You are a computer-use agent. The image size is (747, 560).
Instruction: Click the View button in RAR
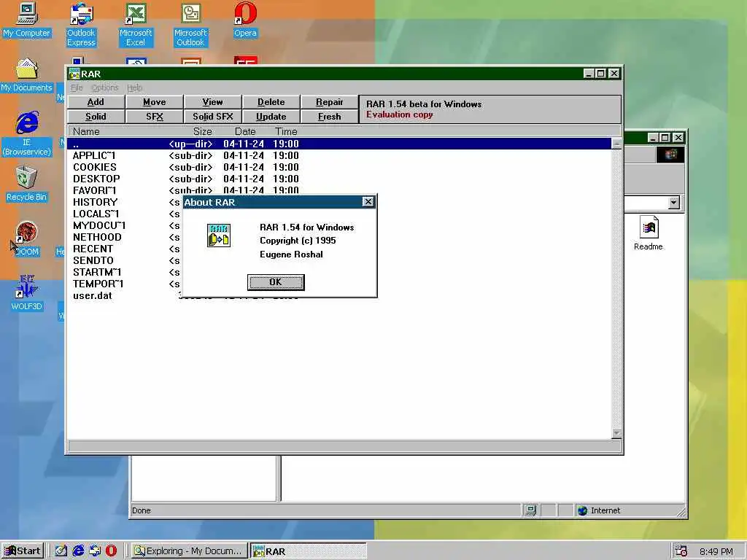[x=212, y=102]
